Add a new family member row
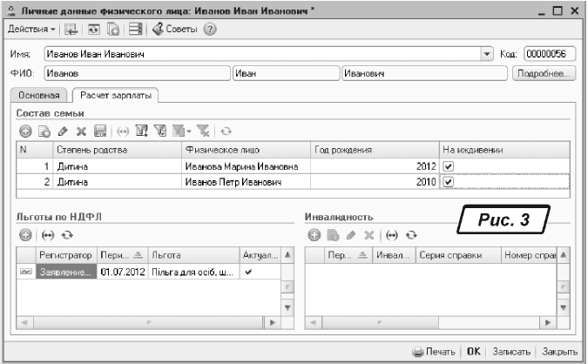This screenshot has height=364, width=588. [x=25, y=131]
